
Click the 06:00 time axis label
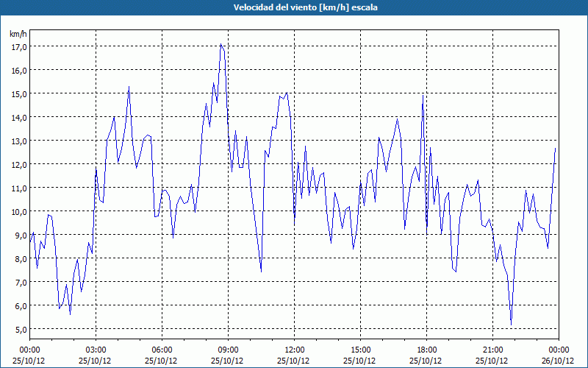162,350
